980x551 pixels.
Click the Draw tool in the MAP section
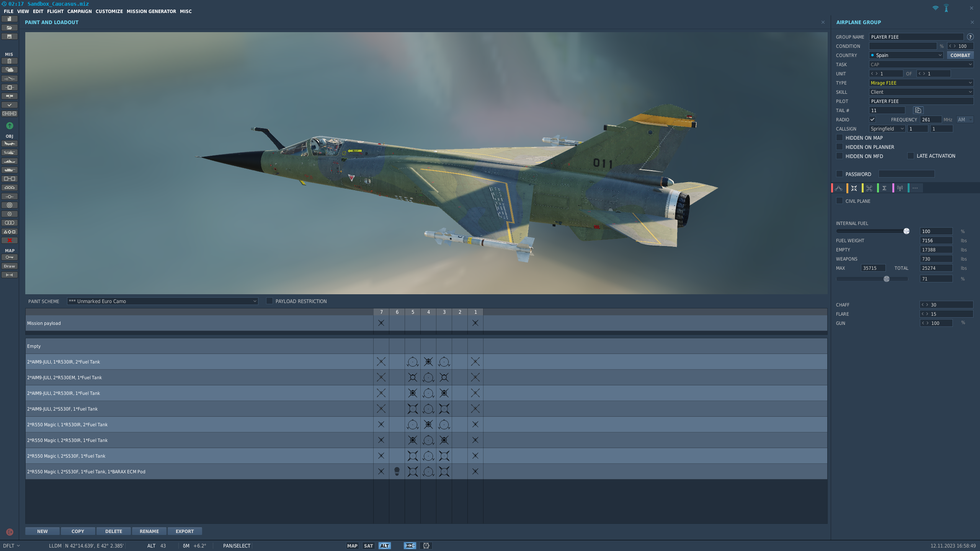(9, 266)
